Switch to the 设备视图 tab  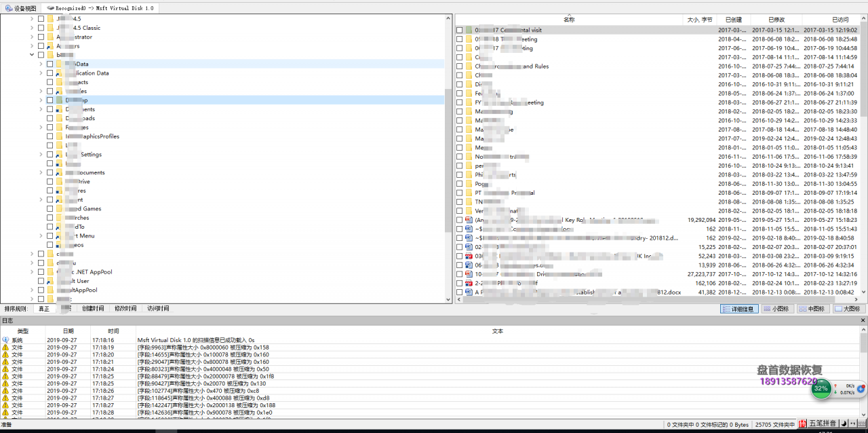pyautogui.click(x=20, y=8)
